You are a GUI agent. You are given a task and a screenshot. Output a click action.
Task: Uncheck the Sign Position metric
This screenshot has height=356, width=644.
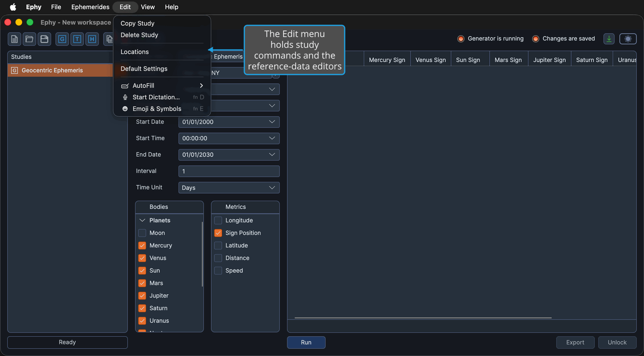point(218,233)
